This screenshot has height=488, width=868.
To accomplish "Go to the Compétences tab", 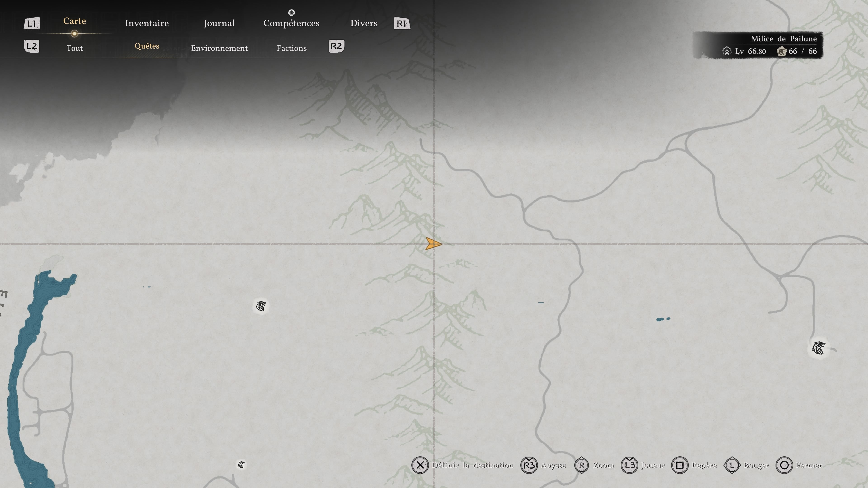I will click(x=291, y=23).
